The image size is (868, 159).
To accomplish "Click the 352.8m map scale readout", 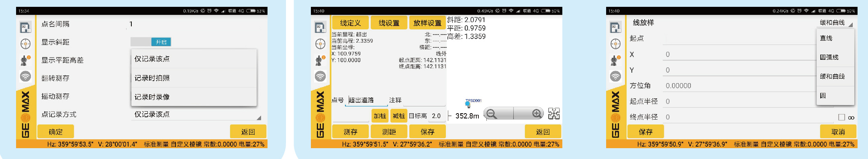I will click(x=467, y=116).
